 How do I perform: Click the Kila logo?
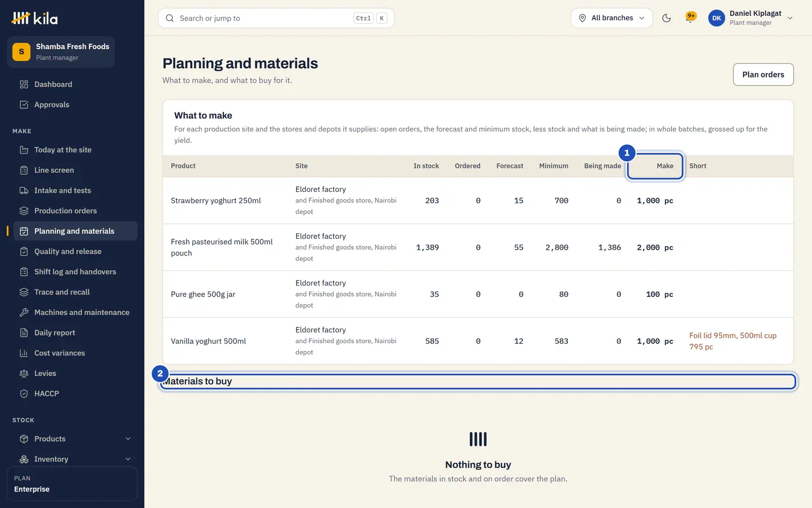tap(34, 18)
